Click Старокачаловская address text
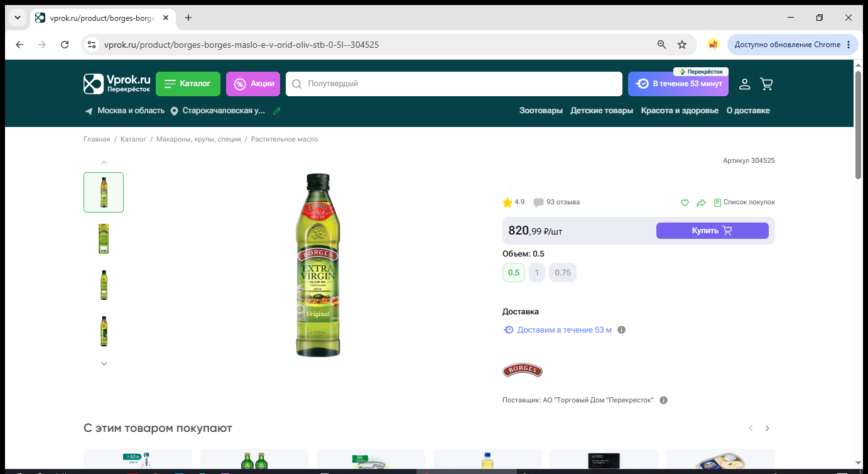868x474 pixels. pos(224,111)
